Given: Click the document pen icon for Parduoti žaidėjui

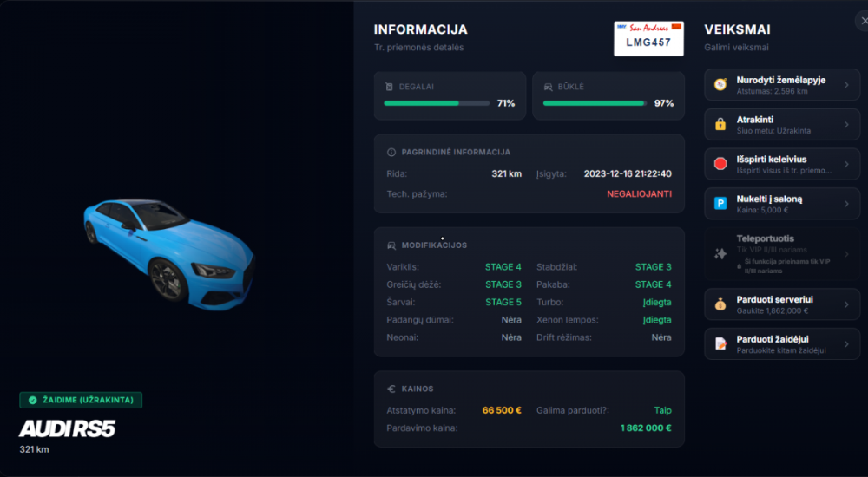Looking at the screenshot, I should [x=720, y=343].
